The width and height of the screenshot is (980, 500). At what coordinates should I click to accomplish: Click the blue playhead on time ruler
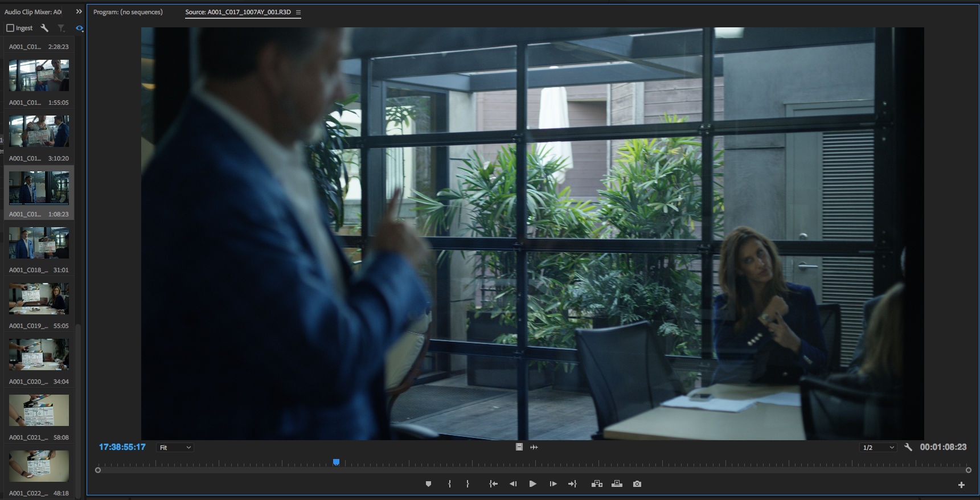point(336,462)
